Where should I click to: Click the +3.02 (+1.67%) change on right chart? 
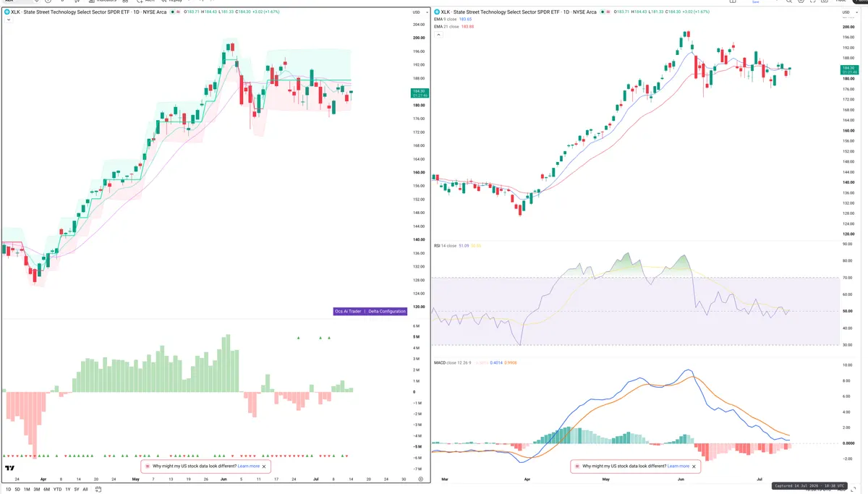(x=697, y=12)
